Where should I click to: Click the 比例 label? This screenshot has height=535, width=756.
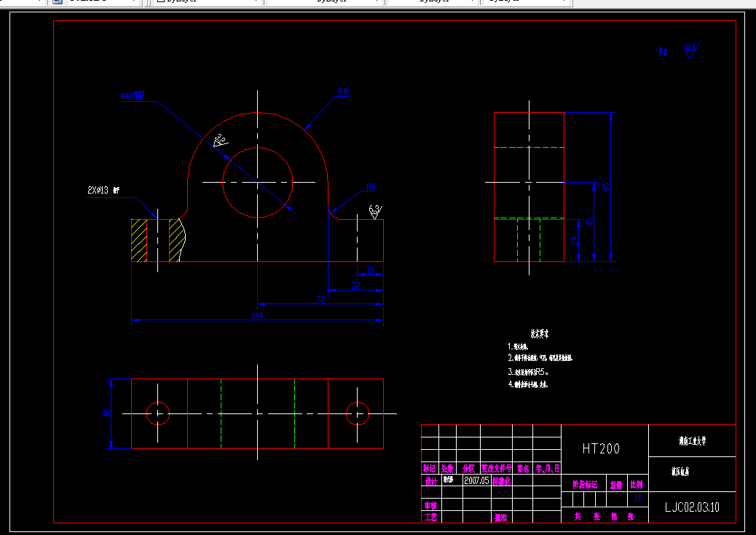click(637, 484)
